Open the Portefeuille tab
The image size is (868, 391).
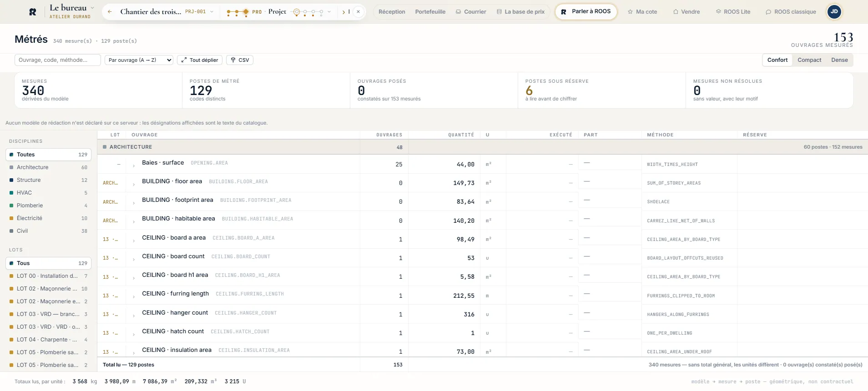click(x=430, y=12)
